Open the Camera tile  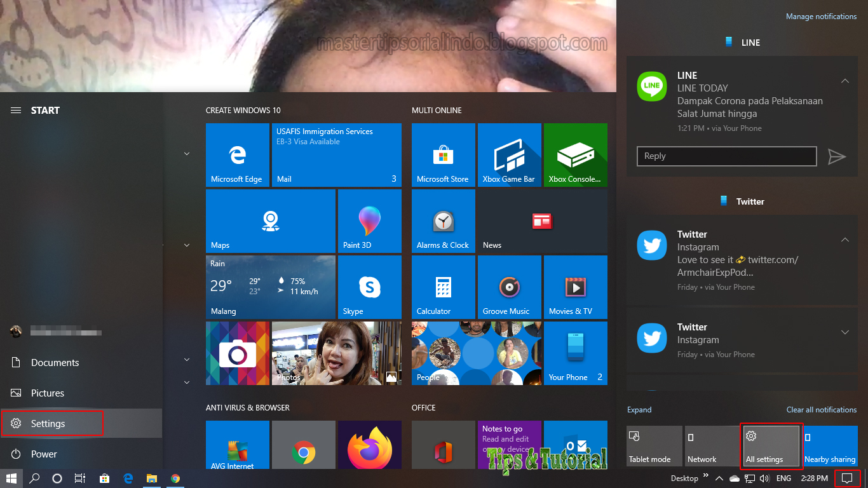238,353
